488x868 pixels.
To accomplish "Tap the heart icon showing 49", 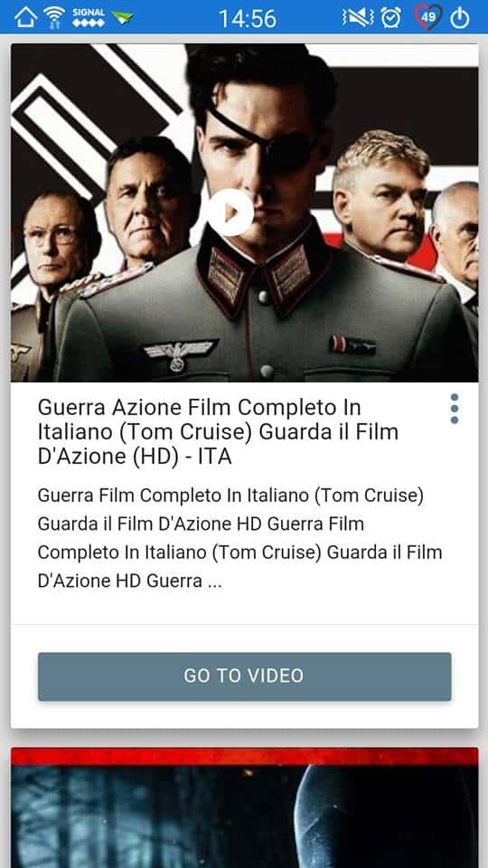I will tap(428, 18).
